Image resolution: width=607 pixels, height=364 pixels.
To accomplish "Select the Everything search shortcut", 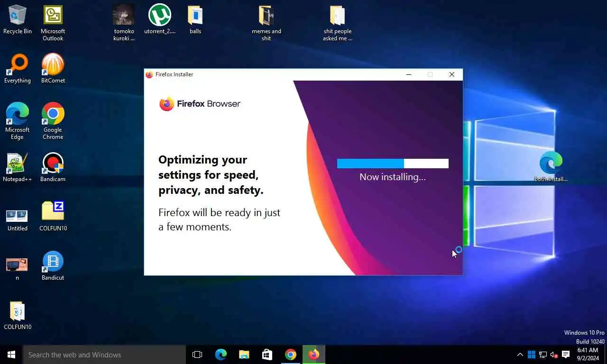I will pos(18,69).
